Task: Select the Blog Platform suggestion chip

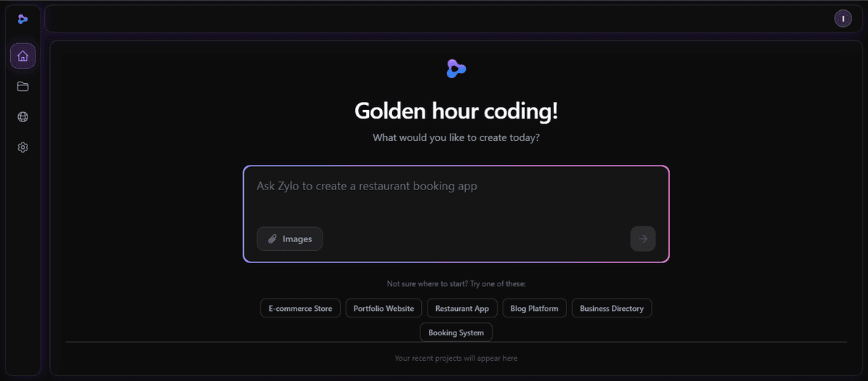Action: pos(534,309)
